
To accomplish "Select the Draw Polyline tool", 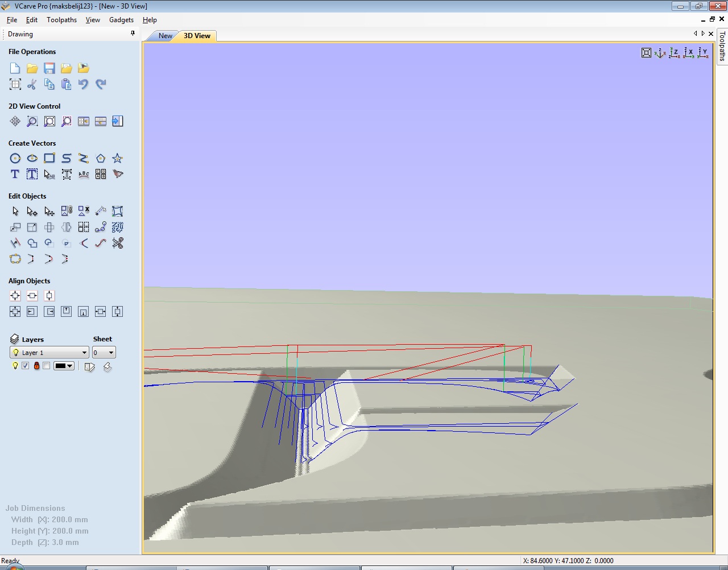I will pyautogui.click(x=84, y=158).
